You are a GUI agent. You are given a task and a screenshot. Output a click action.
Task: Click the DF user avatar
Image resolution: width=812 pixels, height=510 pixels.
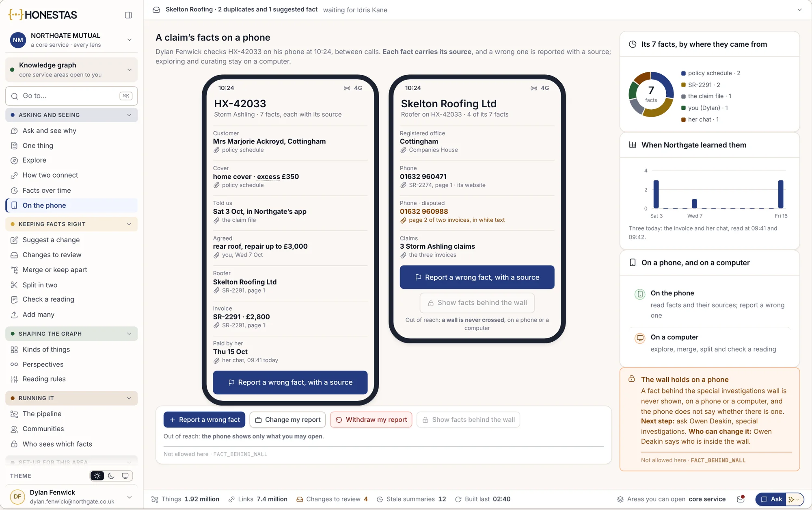pos(17,496)
